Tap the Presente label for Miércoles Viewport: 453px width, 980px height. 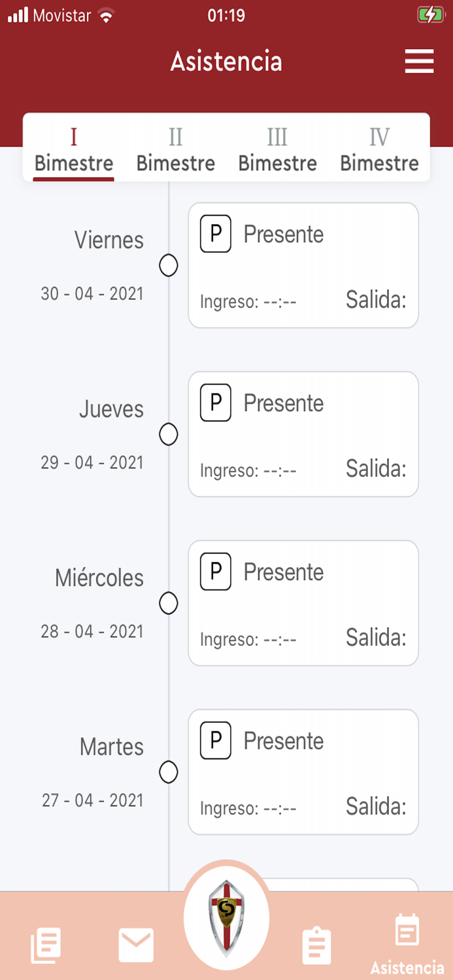pyautogui.click(x=284, y=572)
